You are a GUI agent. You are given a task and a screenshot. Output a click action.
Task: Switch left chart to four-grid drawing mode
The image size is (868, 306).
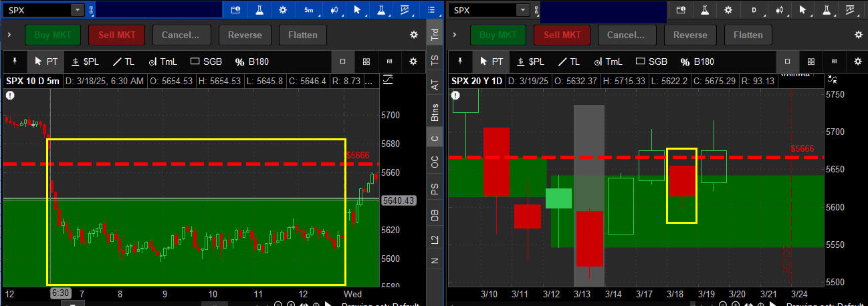point(366,61)
